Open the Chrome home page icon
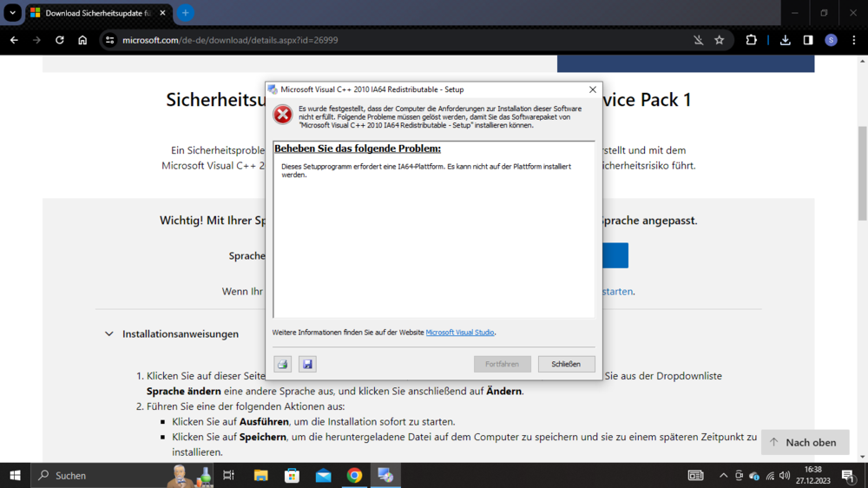The height and width of the screenshot is (488, 868). coord(82,40)
